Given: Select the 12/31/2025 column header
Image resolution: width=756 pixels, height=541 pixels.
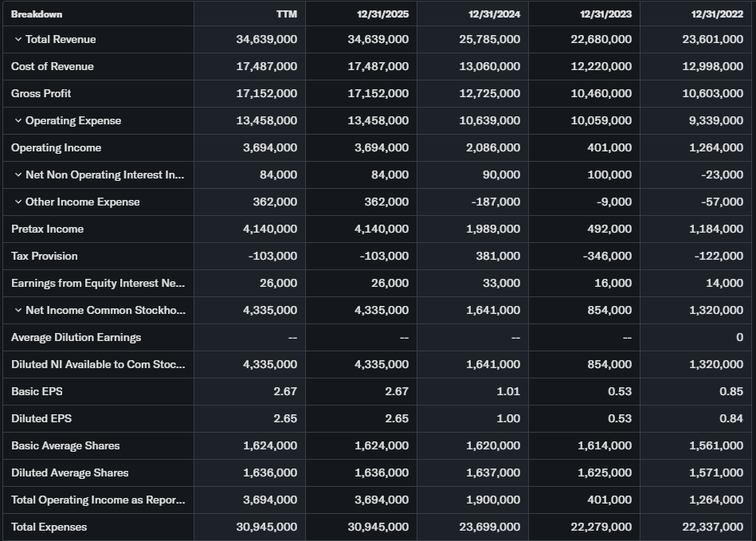Looking at the screenshot, I should tap(383, 14).
